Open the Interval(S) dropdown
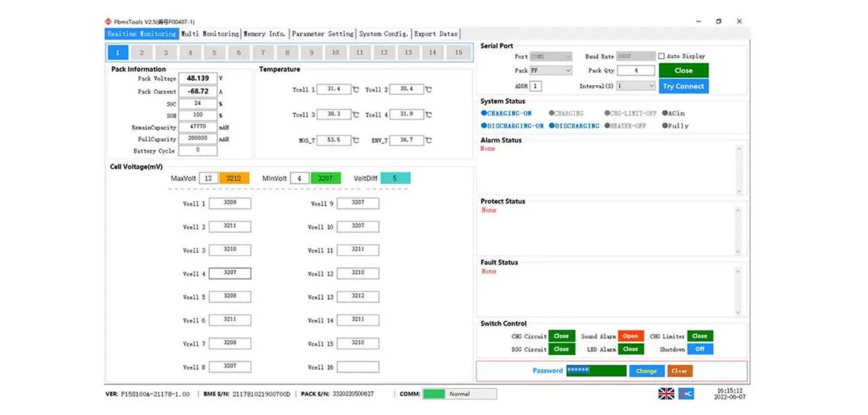The image size is (868, 415). [x=636, y=86]
